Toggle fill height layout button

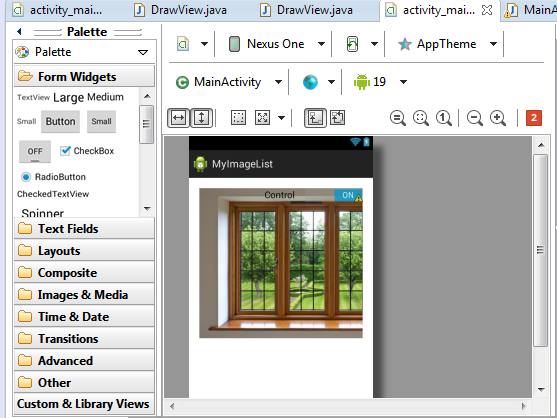tap(201, 118)
